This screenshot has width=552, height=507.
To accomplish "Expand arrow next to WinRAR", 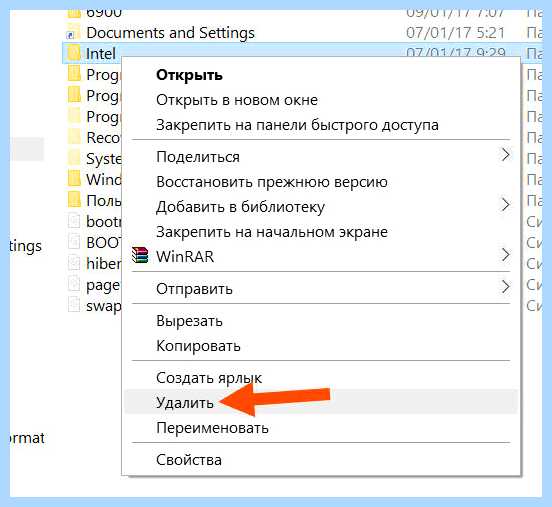I will pyautogui.click(x=505, y=255).
